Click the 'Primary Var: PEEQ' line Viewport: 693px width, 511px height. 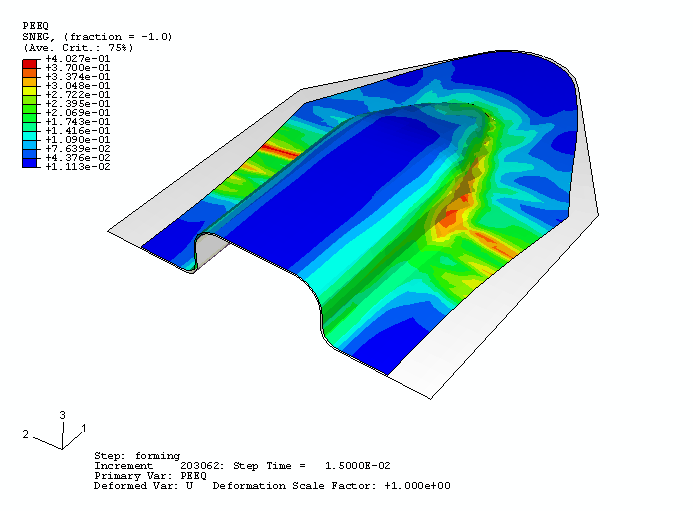point(150,476)
